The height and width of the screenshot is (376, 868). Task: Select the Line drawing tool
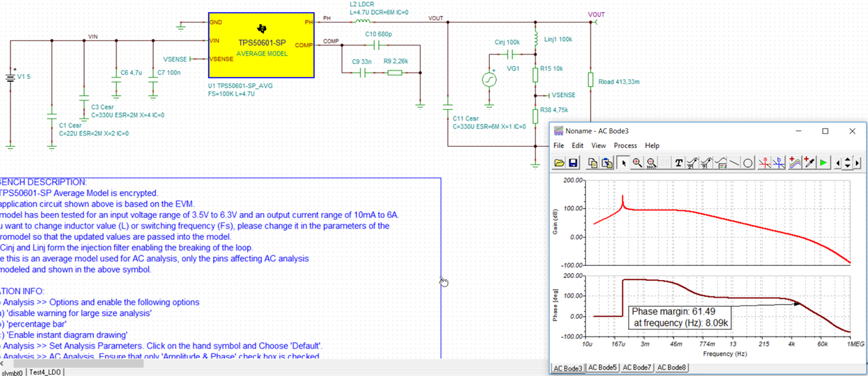pos(734,163)
